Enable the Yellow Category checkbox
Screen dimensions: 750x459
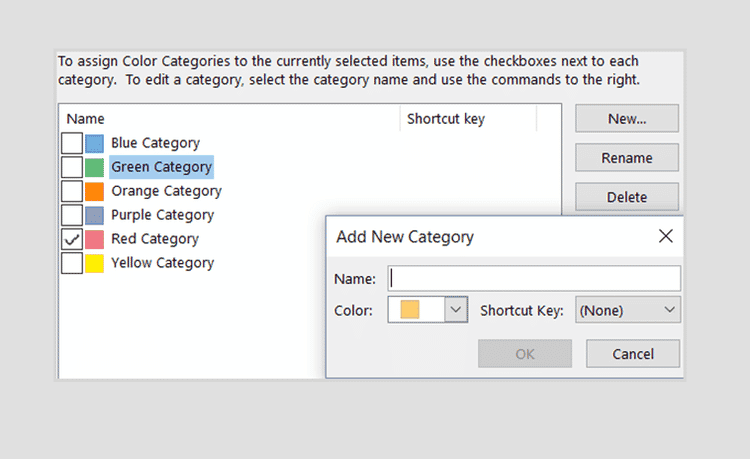[72, 263]
